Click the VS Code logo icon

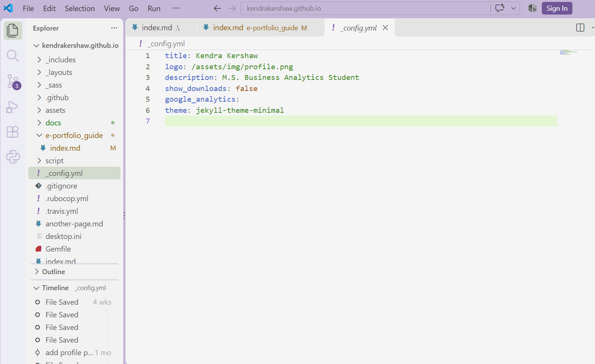click(x=8, y=8)
